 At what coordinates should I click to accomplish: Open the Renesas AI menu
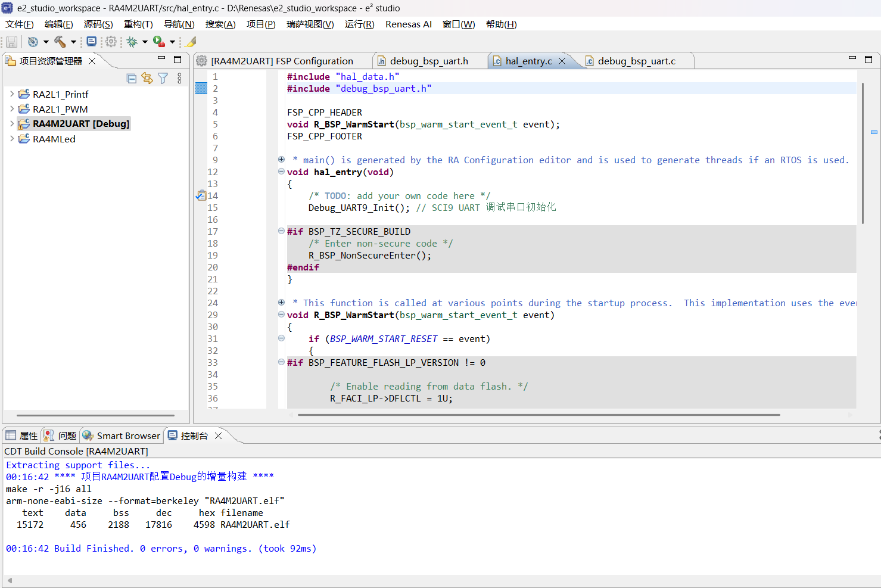click(x=409, y=24)
